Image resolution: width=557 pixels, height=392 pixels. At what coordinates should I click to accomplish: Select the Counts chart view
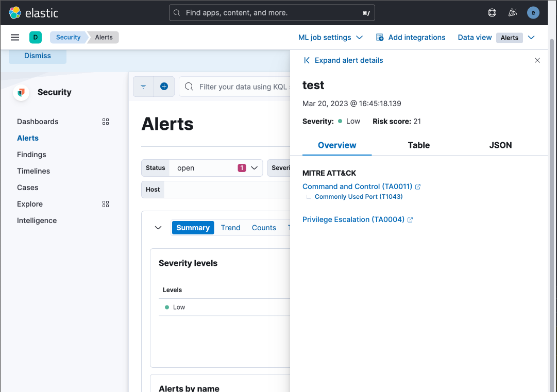pyautogui.click(x=264, y=228)
